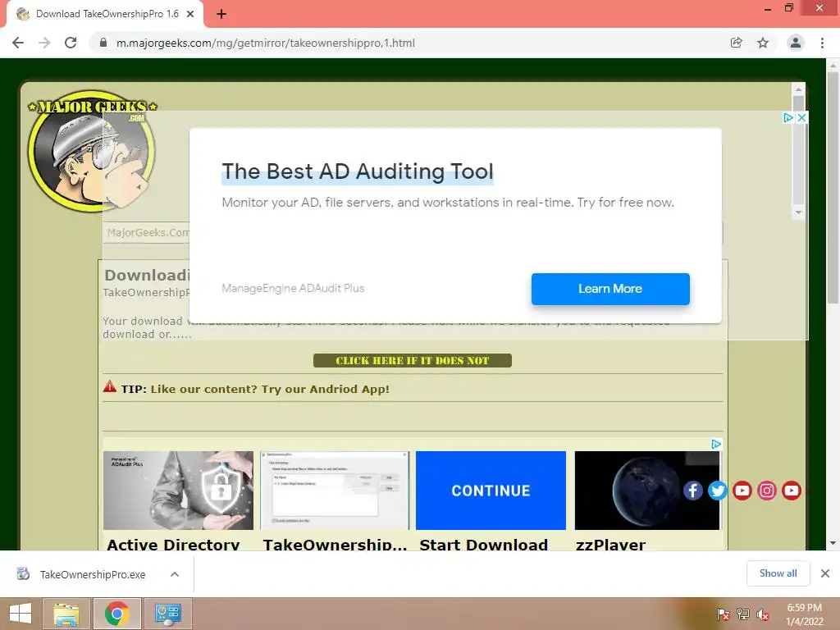Viewport: 840px width, 630px height.
Task: Click the inner page scrollbar down arrow
Action: point(798,212)
